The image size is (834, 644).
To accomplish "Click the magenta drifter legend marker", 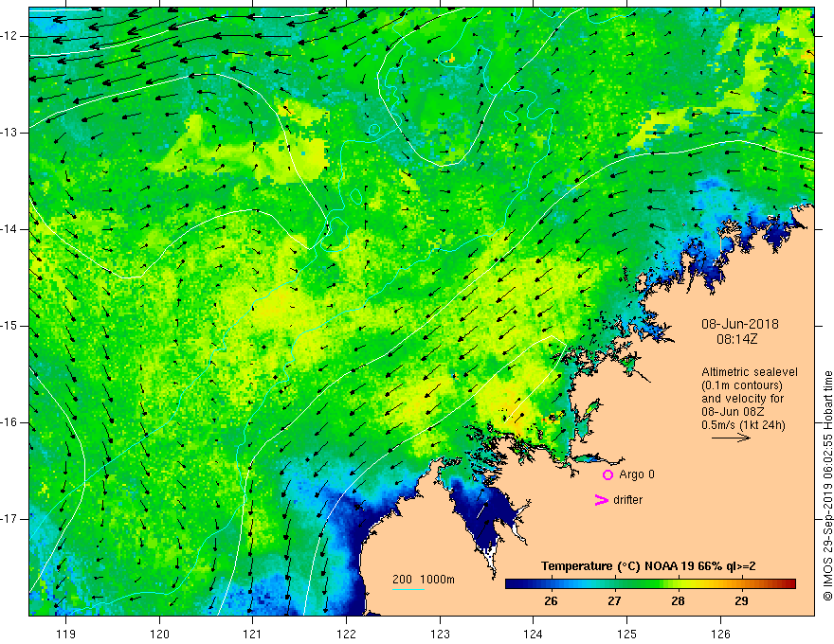I will tap(602, 500).
